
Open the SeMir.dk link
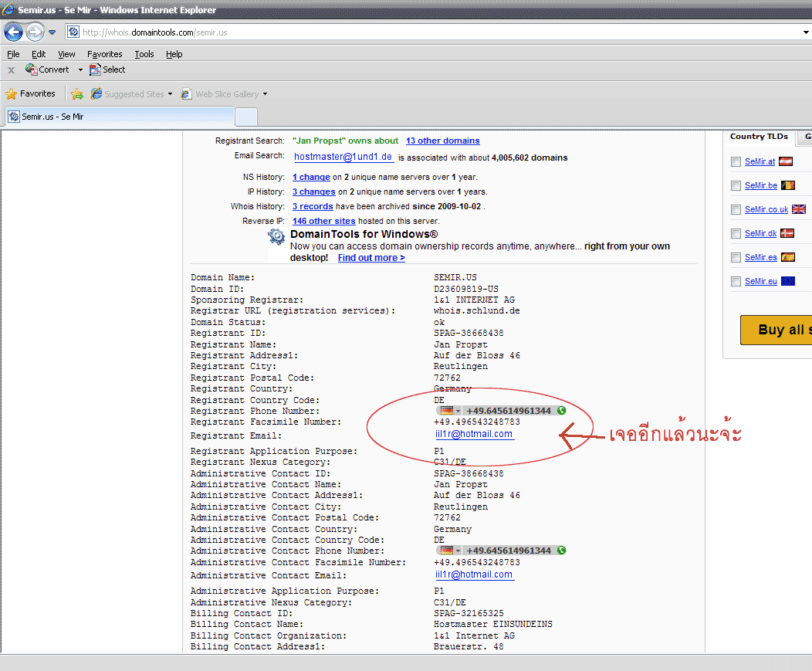coord(761,234)
